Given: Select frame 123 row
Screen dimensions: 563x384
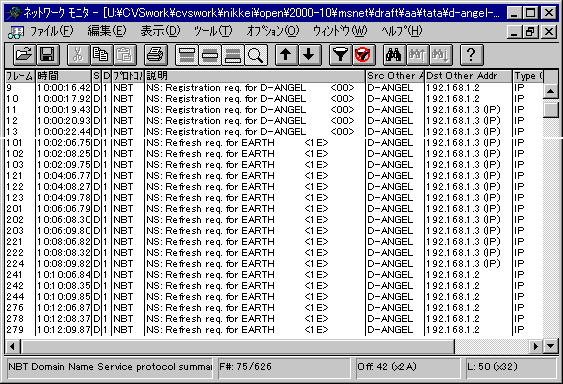Looking at the screenshot, I should 274,198.
